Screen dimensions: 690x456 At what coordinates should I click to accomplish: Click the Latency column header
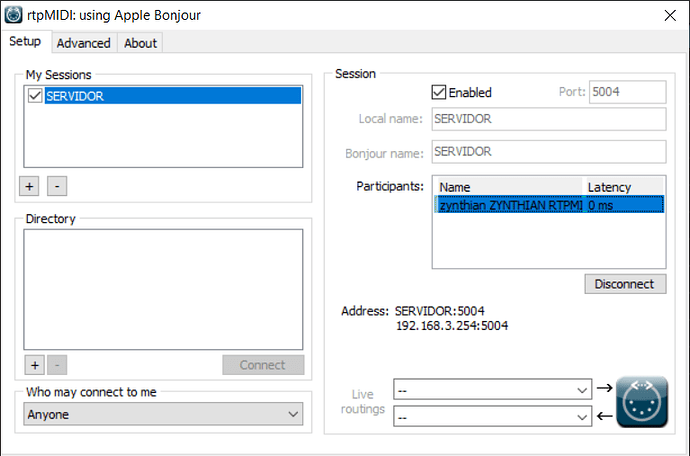(622, 187)
